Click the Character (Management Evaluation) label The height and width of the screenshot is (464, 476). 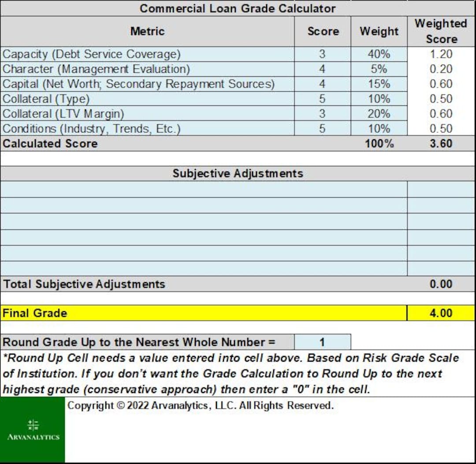96,69
